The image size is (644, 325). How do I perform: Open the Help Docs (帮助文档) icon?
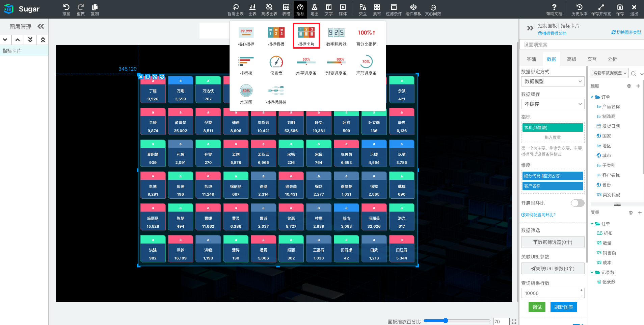point(554,9)
